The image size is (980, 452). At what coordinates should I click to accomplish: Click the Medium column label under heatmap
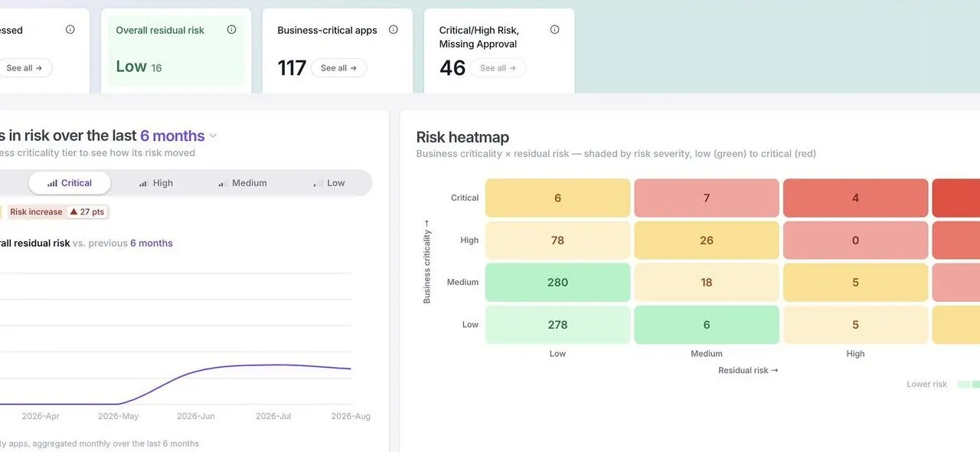707,353
